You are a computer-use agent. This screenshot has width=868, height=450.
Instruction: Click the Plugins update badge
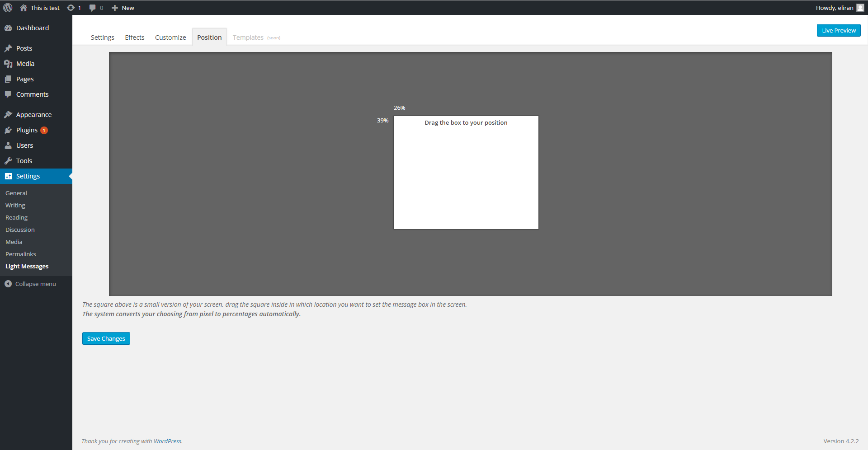pos(44,130)
